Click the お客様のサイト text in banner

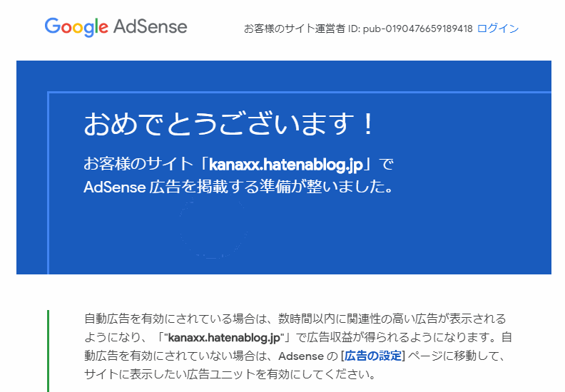138,164
